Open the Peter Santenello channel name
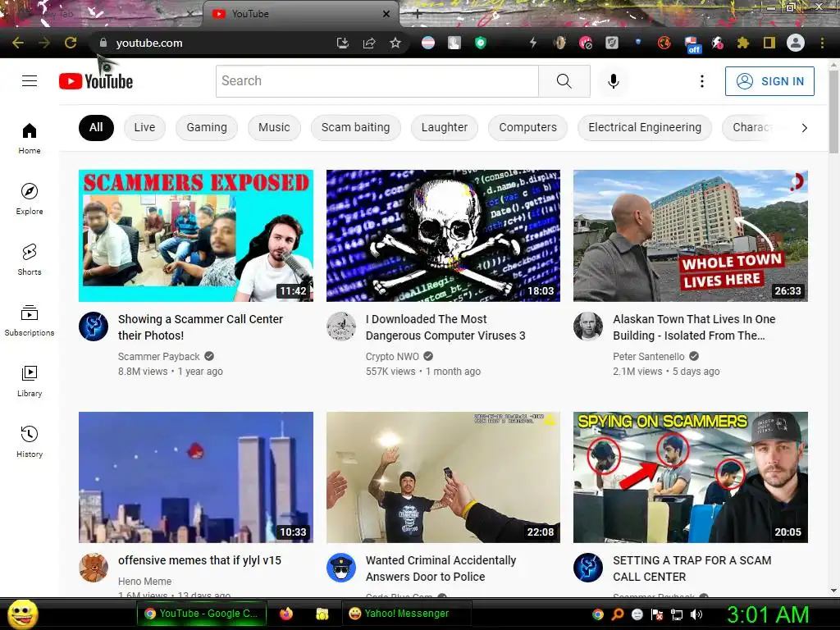This screenshot has height=630, width=840. click(x=649, y=356)
